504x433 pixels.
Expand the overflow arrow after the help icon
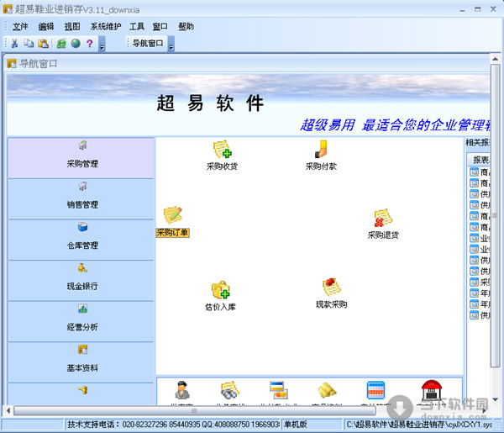click(x=102, y=44)
